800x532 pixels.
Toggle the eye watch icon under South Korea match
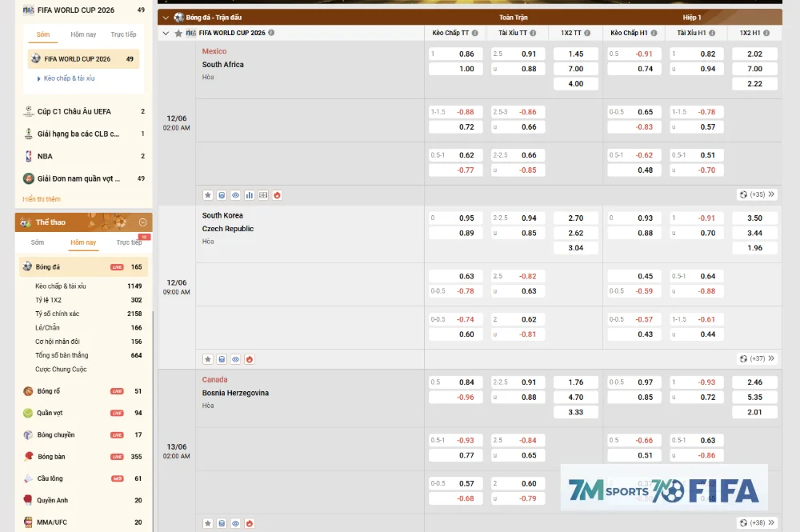coord(235,359)
